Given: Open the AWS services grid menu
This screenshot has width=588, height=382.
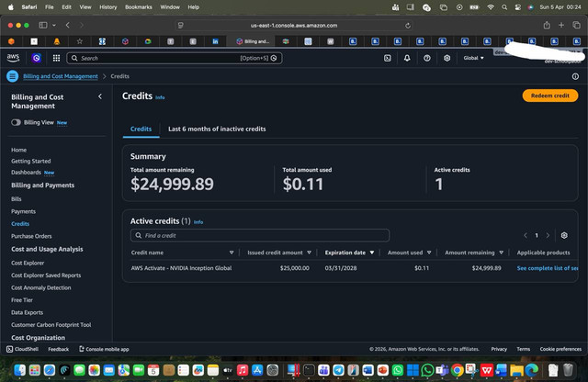Looking at the screenshot, I should pos(56,58).
